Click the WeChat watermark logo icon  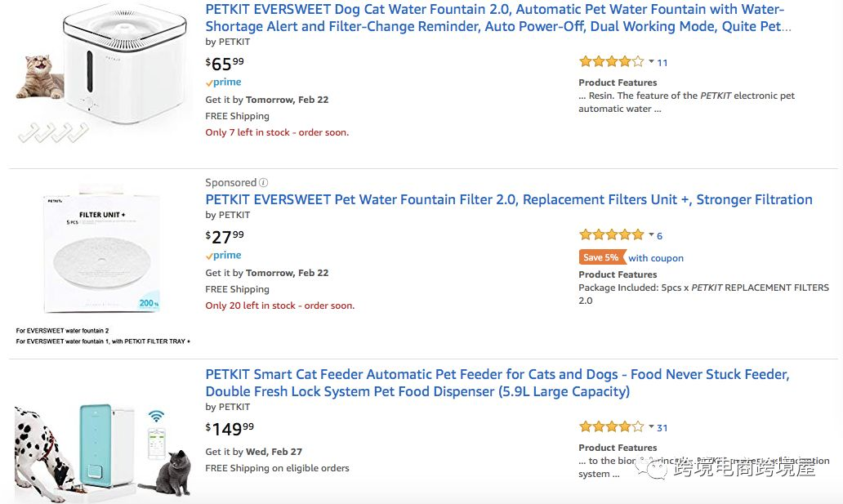click(651, 467)
